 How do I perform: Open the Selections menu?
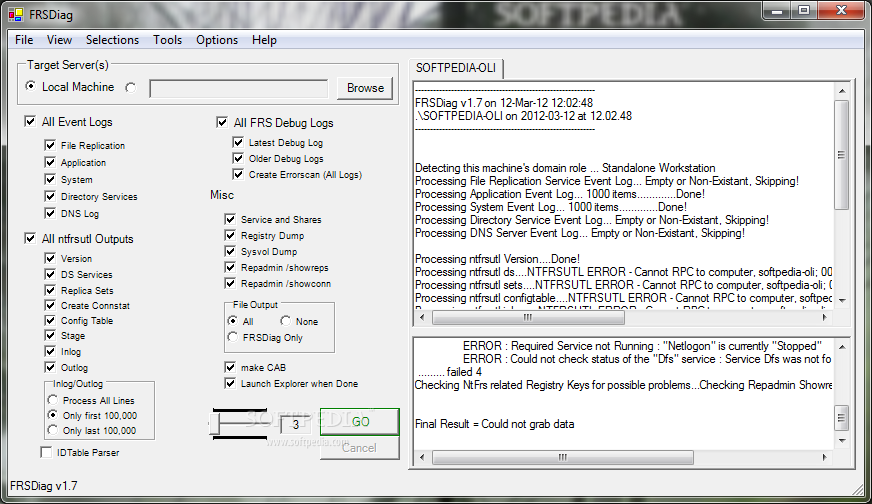(x=112, y=40)
